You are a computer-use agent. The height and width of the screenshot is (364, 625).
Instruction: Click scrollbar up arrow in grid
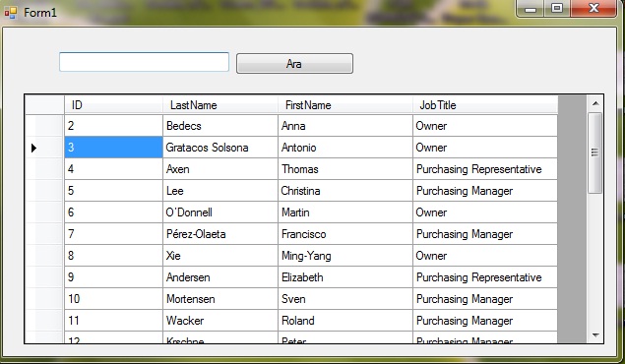[x=595, y=103]
